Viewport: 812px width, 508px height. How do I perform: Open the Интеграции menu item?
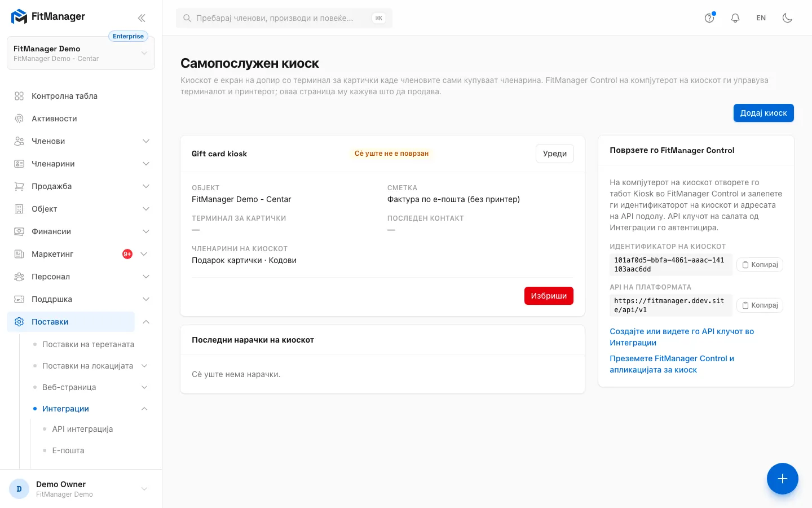[65, 409]
